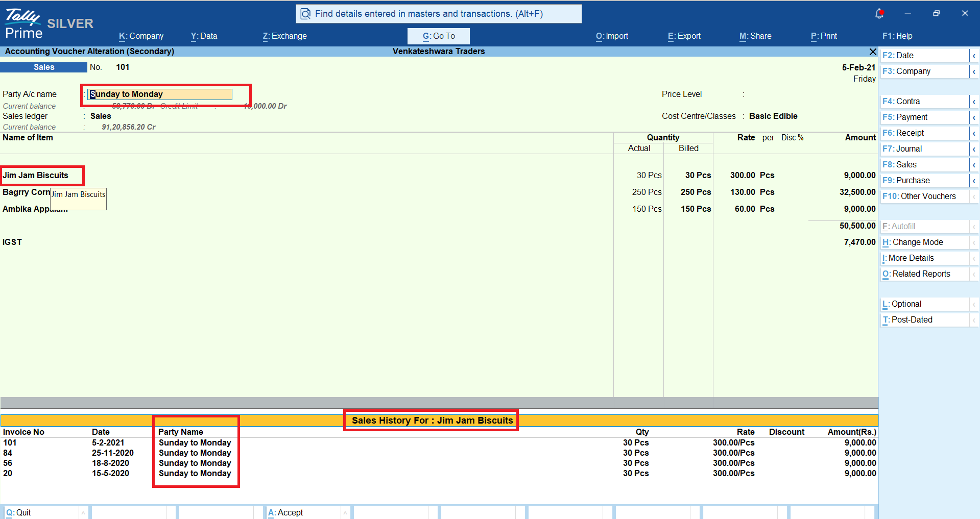Viewport: 980px width, 519px height.
Task: Open I: More Details
Action: [x=925, y=258]
